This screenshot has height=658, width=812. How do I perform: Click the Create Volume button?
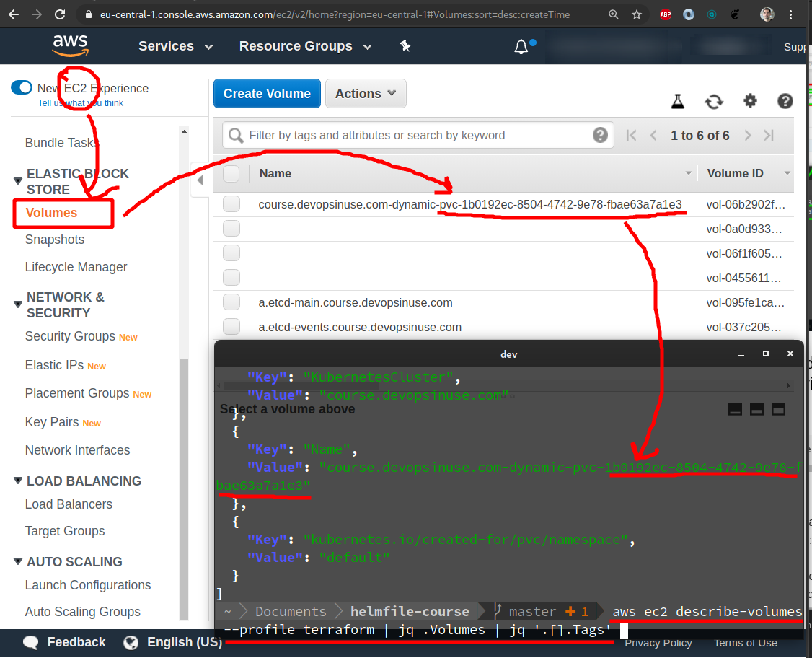pos(268,93)
